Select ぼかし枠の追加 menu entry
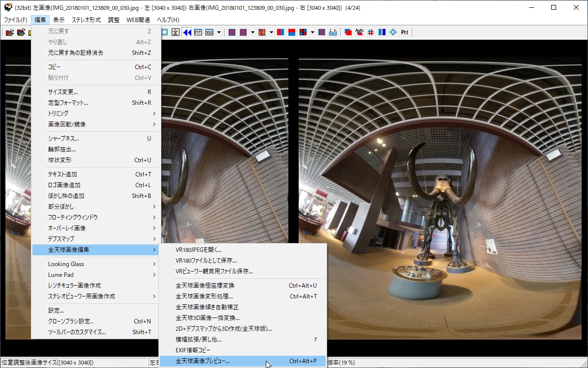Viewport: 588px width, 368px height. [97, 196]
